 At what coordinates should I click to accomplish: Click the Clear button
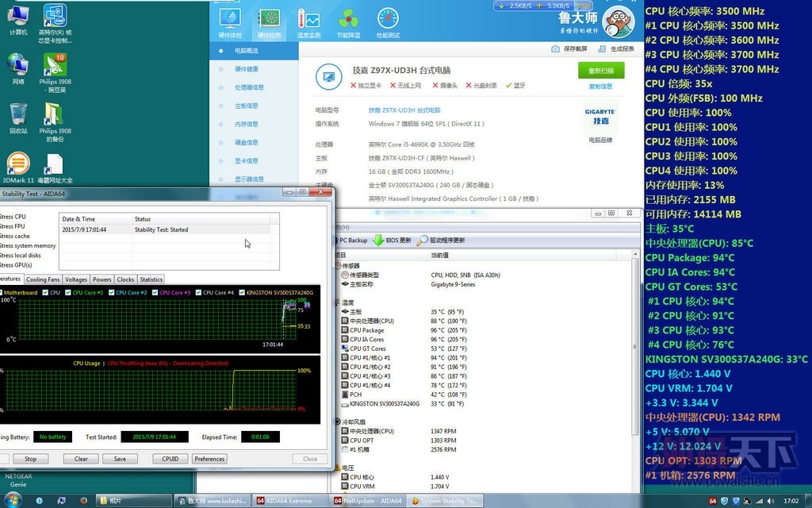(x=81, y=459)
